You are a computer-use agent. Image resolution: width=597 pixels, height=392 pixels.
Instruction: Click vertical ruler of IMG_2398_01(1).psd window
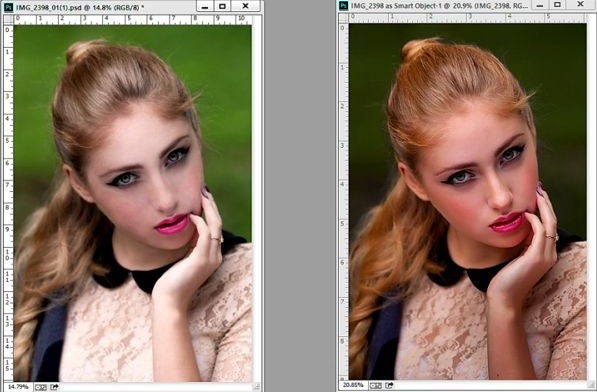pos(8,203)
